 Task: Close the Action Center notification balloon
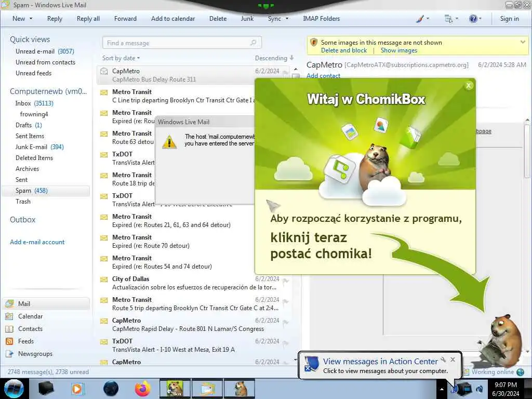pyautogui.click(x=453, y=360)
